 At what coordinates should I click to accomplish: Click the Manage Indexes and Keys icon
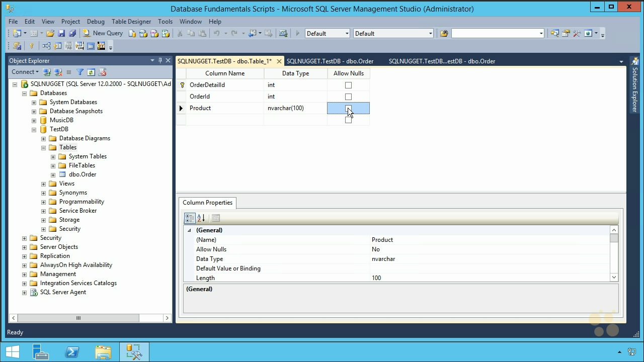(57, 46)
